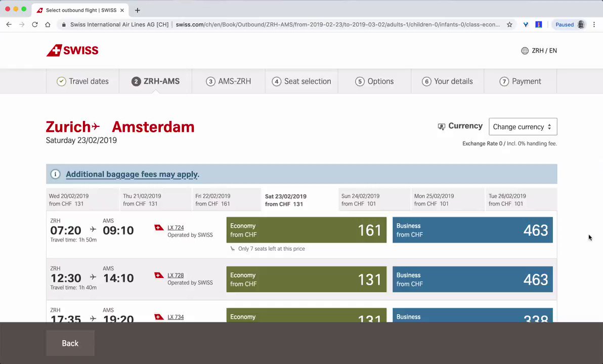
Task: Click 'Travel time: 1h 40m' text
Action: click(73, 288)
